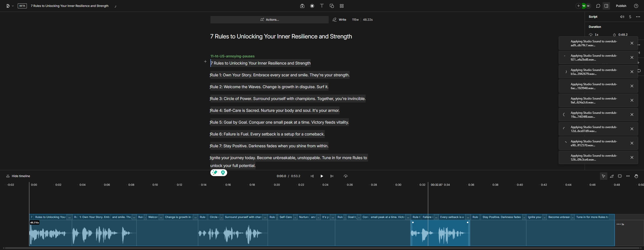Play the composition

click(x=322, y=176)
